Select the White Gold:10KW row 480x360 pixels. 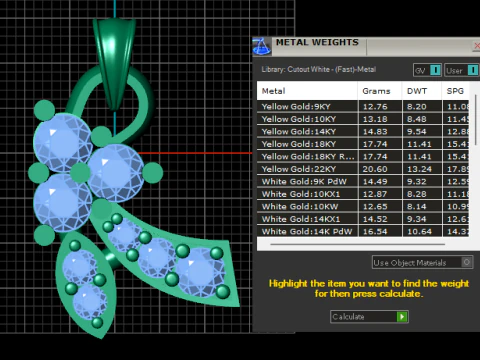(x=363, y=207)
